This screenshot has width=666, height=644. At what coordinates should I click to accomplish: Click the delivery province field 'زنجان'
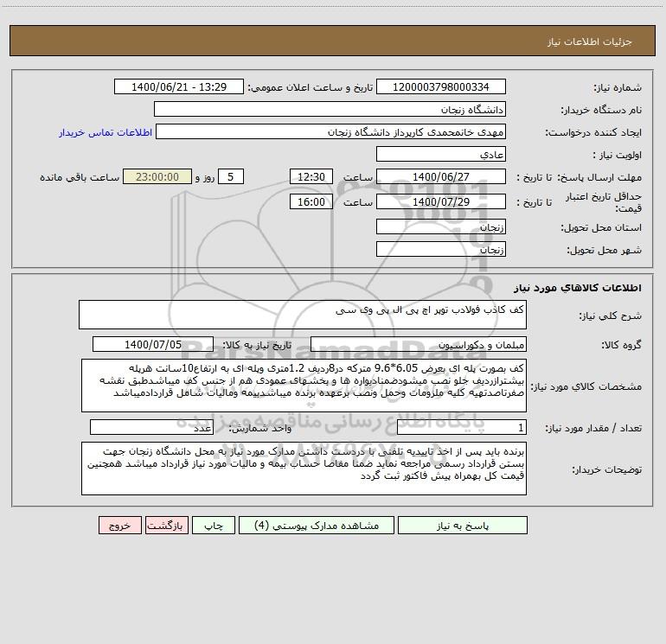[441, 226]
